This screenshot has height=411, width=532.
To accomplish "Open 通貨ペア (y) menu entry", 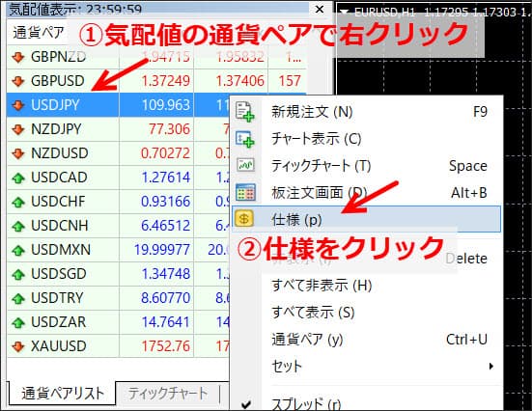I will pyautogui.click(x=367, y=339).
